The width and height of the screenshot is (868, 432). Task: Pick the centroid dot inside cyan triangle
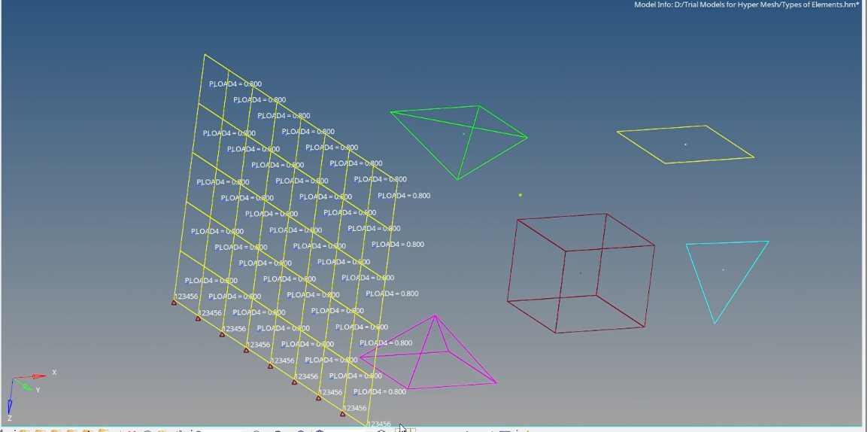[x=723, y=270]
